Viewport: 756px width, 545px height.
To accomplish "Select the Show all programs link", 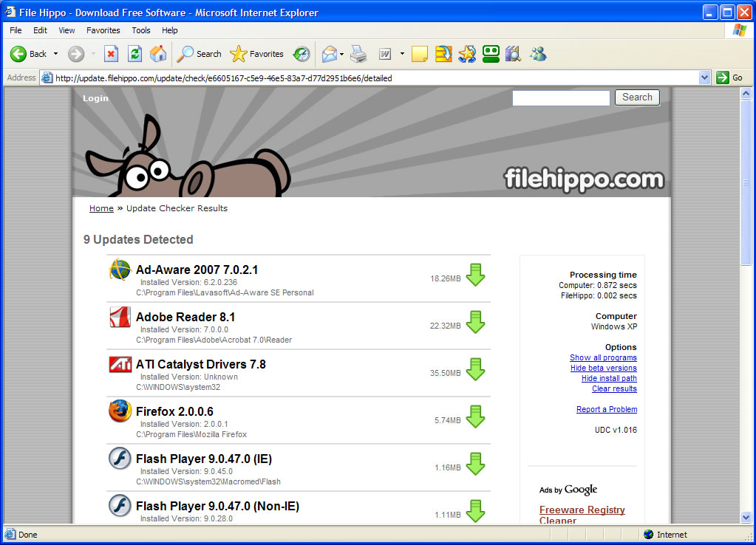I will (603, 357).
